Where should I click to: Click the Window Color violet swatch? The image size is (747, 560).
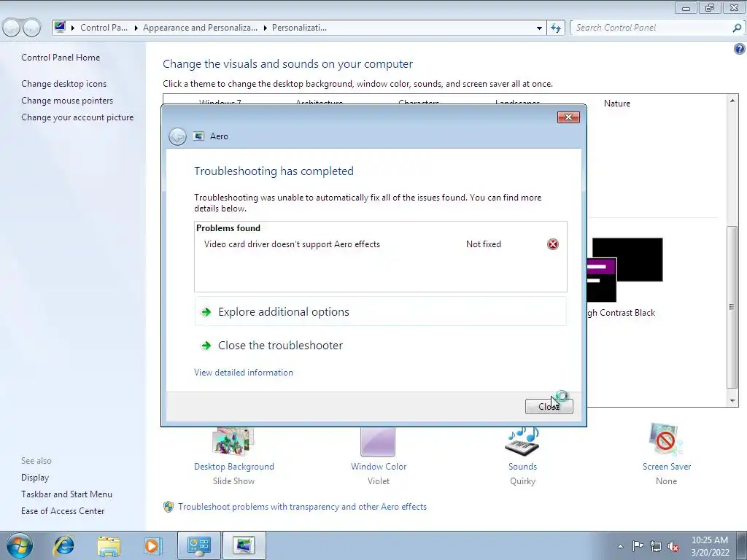(378, 442)
